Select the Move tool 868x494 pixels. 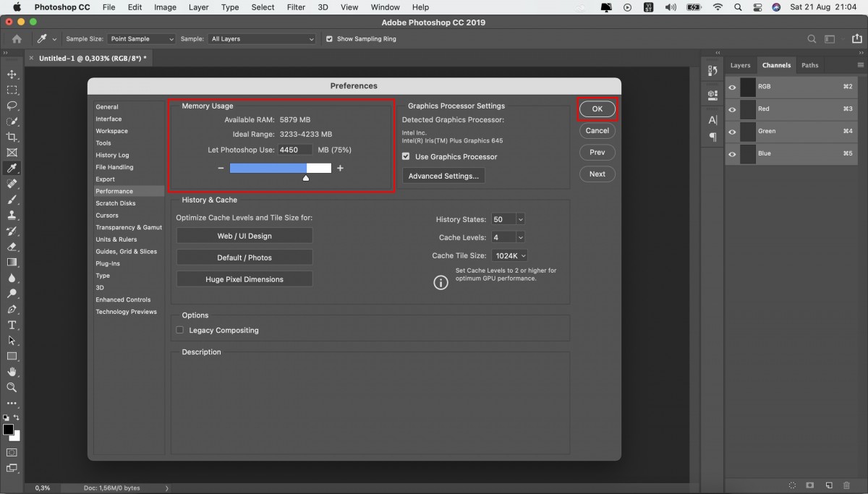point(12,74)
